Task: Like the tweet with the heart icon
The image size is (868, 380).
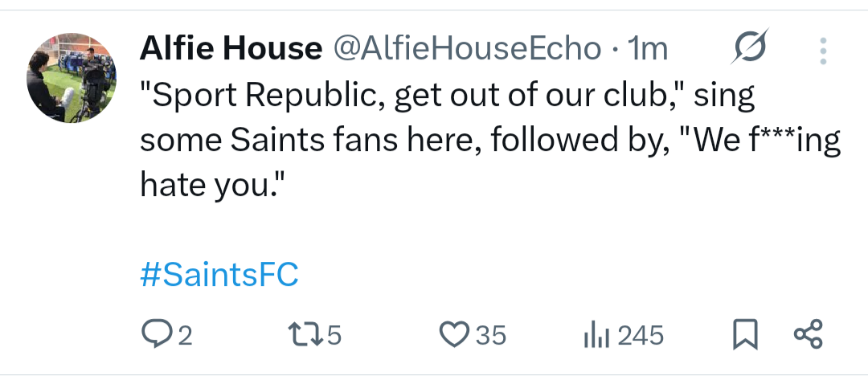Action: point(456,334)
